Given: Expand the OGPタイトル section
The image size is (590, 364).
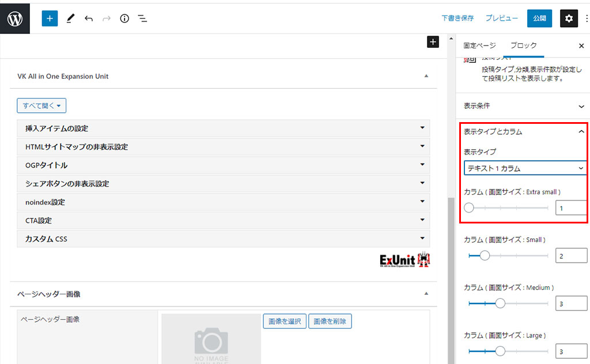Looking at the screenshot, I should [224, 165].
